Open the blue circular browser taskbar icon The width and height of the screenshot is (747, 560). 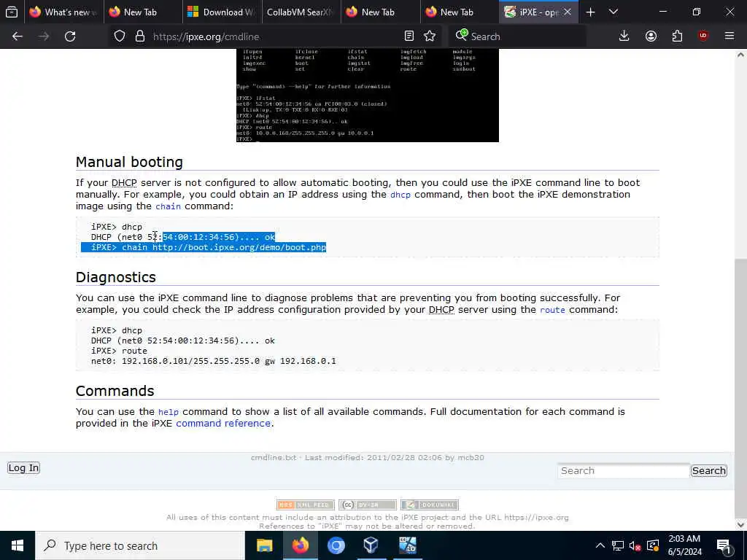pos(336,545)
